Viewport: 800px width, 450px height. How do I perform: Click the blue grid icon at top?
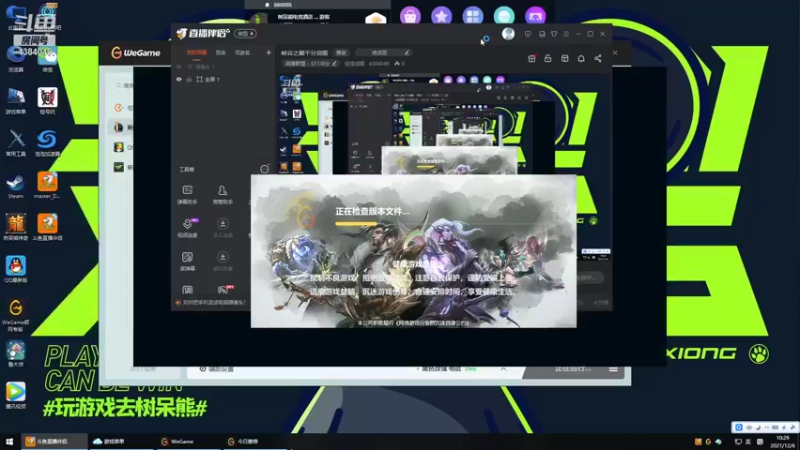(x=473, y=16)
